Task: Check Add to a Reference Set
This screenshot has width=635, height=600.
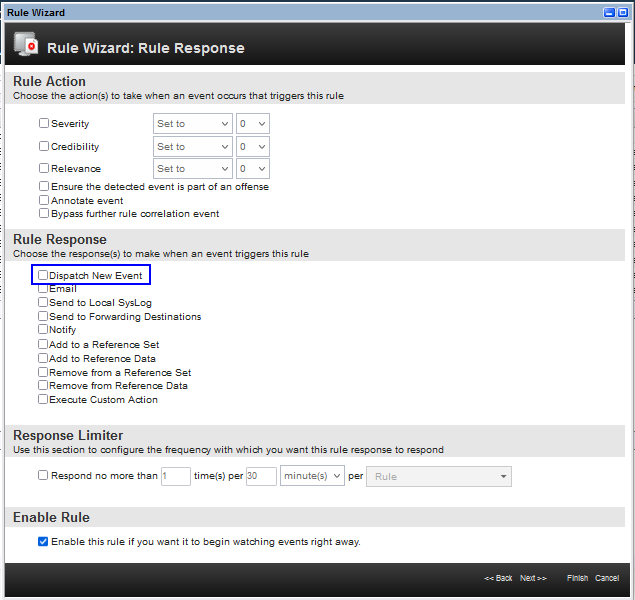Action: tap(43, 344)
